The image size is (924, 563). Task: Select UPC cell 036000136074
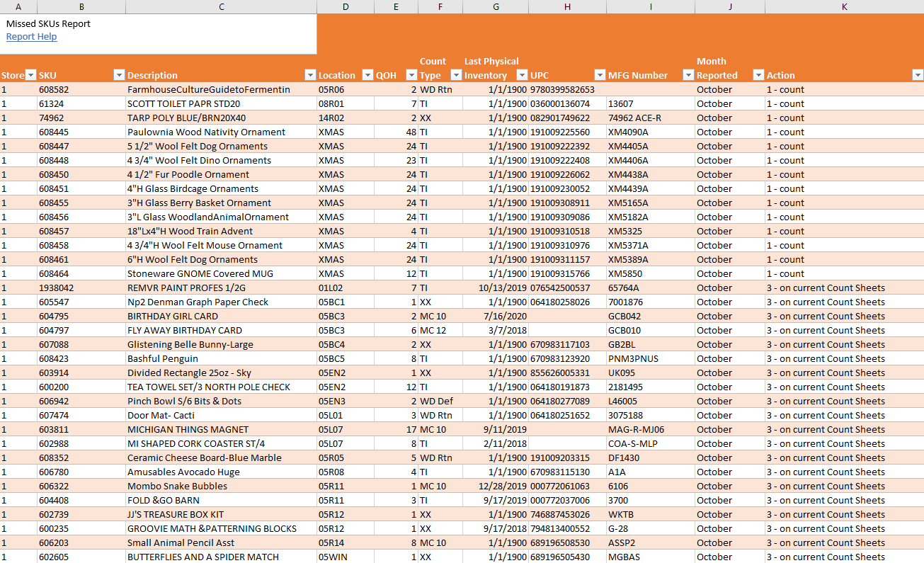point(567,103)
